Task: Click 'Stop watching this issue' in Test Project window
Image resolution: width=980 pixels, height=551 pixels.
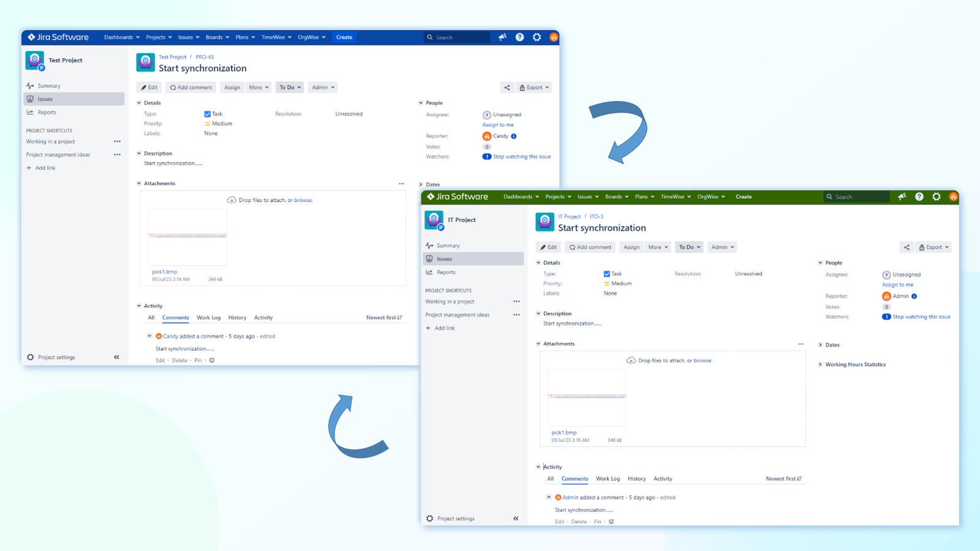Action: 522,157
